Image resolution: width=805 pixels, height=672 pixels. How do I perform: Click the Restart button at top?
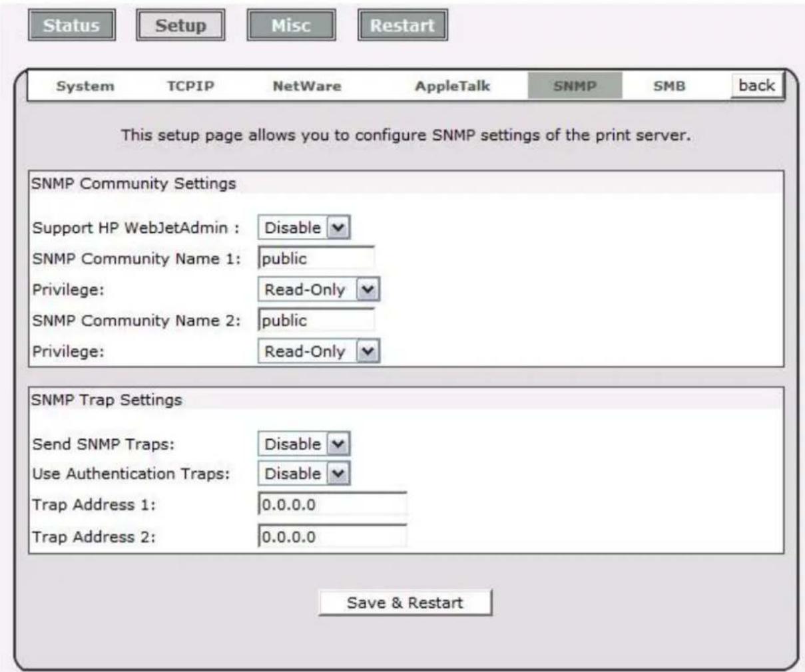pyautogui.click(x=402, y=26)
